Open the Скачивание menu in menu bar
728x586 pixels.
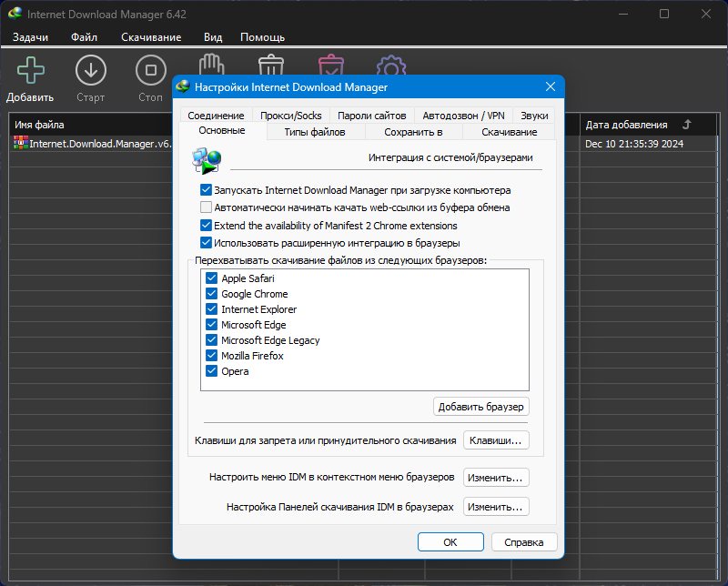[151, 37]
